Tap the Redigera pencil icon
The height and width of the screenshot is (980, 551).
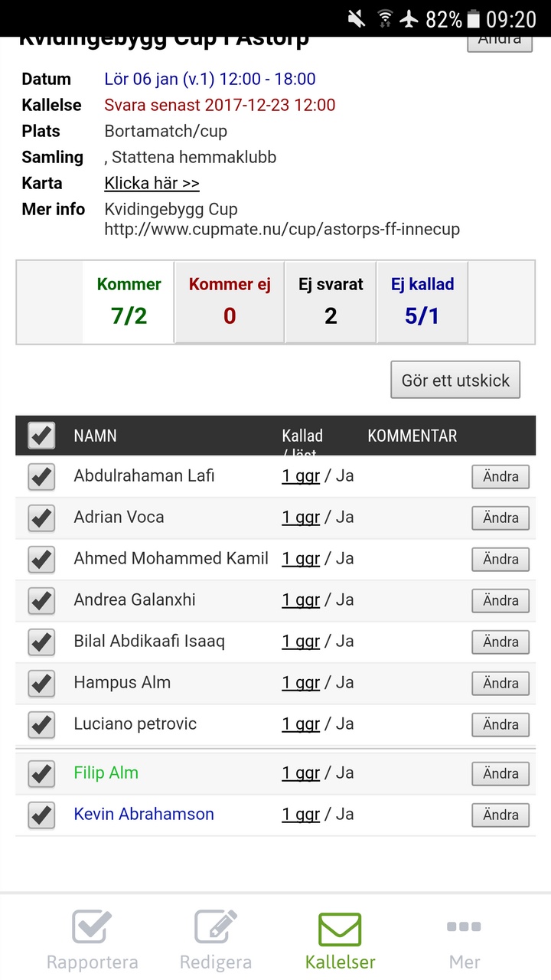[x=215, y=927]
